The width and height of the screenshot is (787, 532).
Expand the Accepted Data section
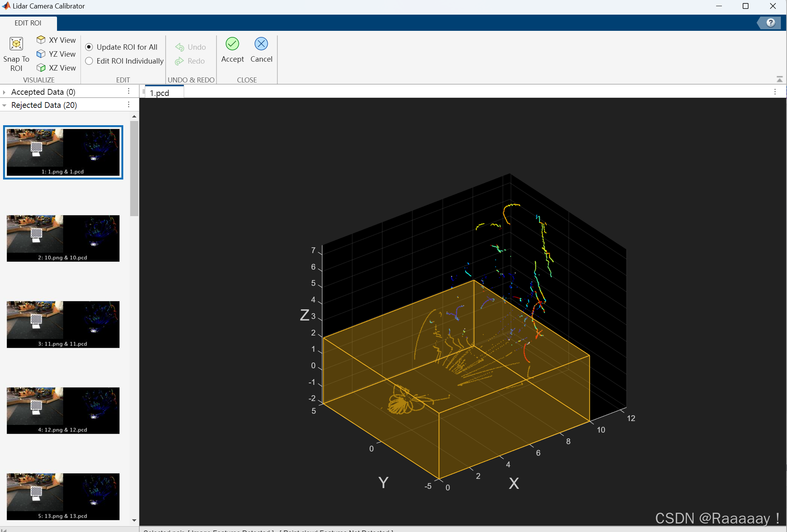click(x=4, y=92)
